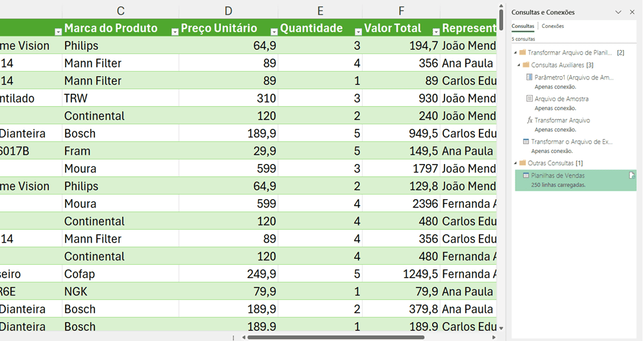
Task: Select column D header
Action: [x=228, y=11]
